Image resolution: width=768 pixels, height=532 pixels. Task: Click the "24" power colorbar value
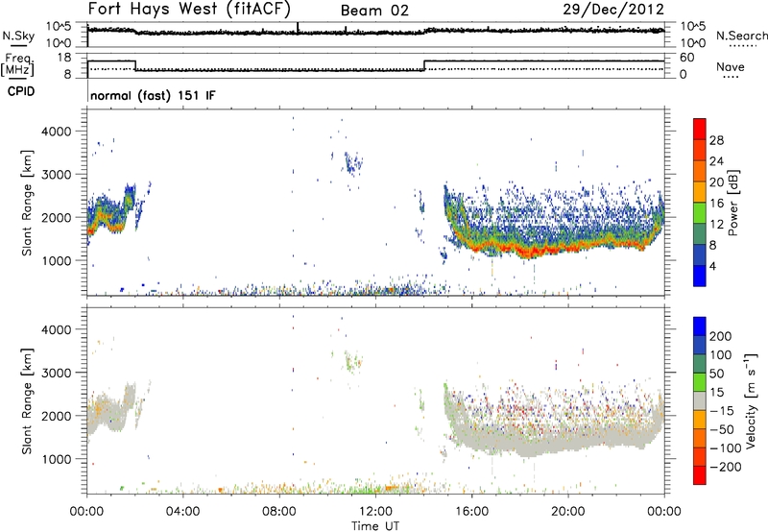pyautogui.click(x=716, y=161)
